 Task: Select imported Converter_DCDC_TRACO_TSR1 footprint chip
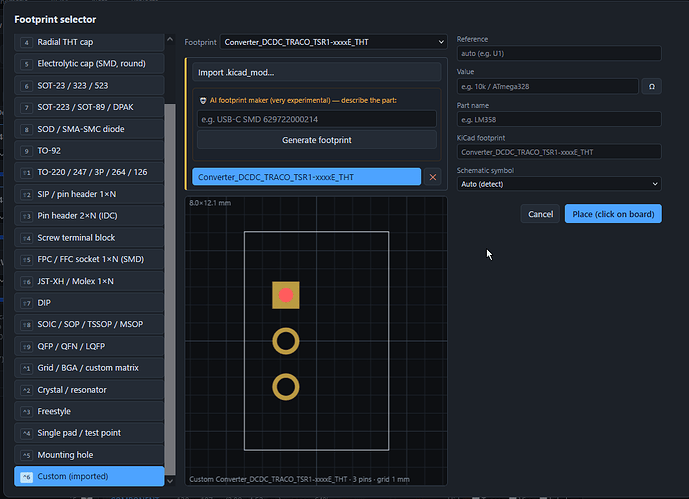[x=306, y=177]
